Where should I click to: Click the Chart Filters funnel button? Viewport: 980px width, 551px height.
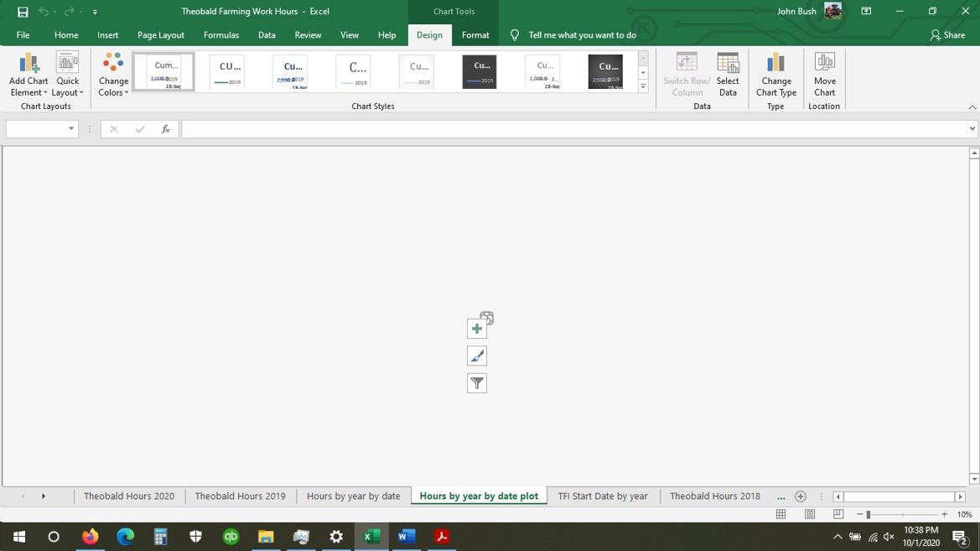click(477, 383)
